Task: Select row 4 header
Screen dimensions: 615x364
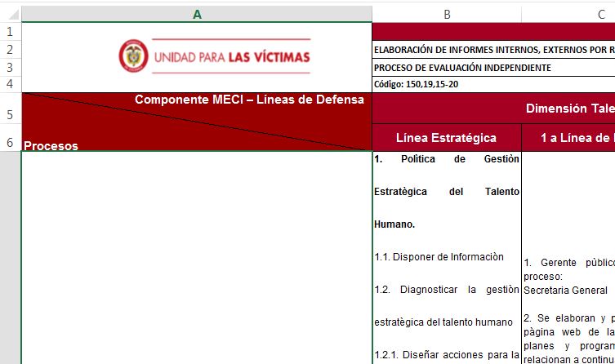Action: [11, 84]
